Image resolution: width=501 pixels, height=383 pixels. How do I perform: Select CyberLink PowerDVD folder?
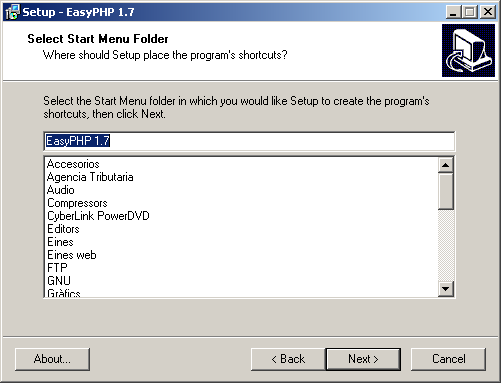coord(98,216)
